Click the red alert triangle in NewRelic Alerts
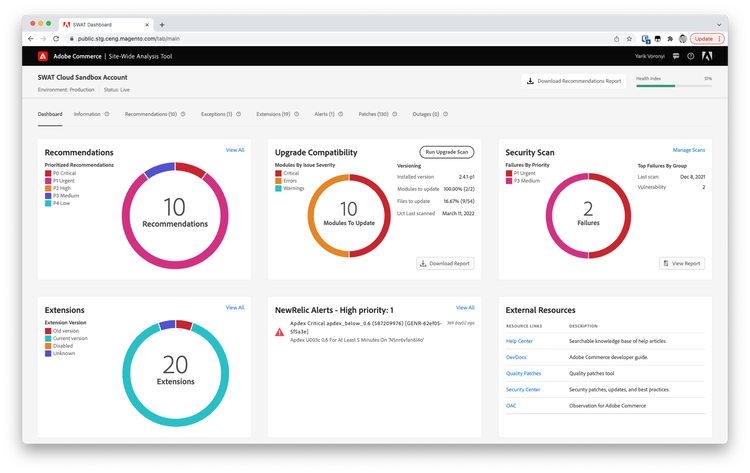Image resolution: width=750 pixels, height=473 pixels. coord(279,330)
